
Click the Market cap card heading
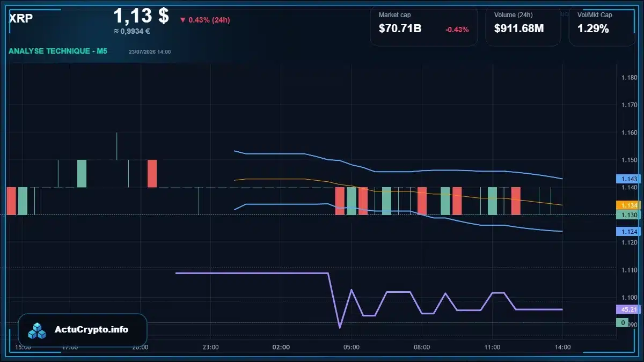point(395,15)
